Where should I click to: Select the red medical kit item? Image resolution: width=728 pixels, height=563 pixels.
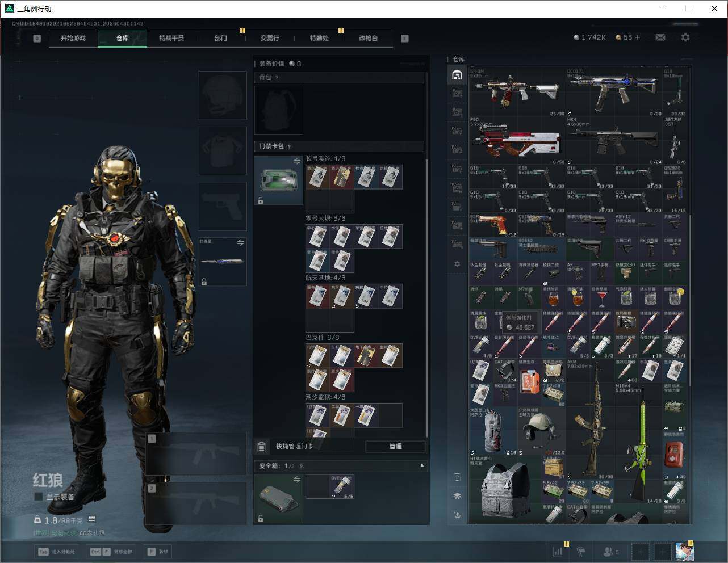pos(675,455)
